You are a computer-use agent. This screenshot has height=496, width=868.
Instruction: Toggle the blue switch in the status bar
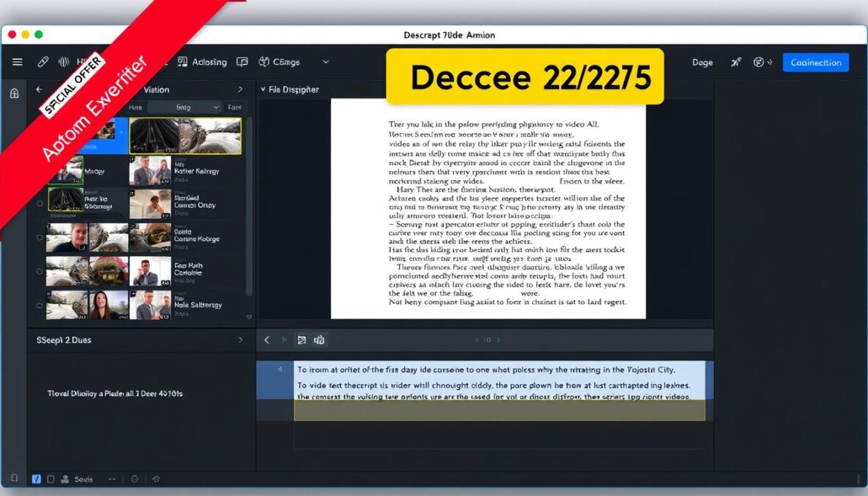click(x=36, y=478)
